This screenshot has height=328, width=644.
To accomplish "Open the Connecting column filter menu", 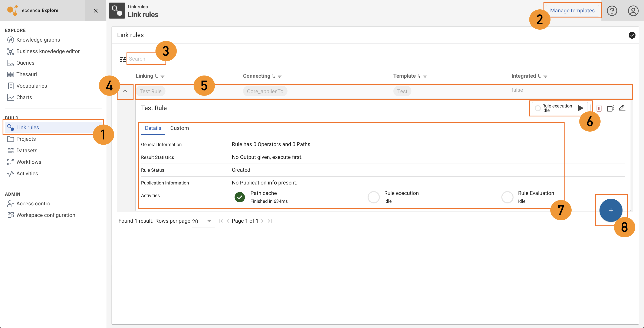I will click(280, 76).
